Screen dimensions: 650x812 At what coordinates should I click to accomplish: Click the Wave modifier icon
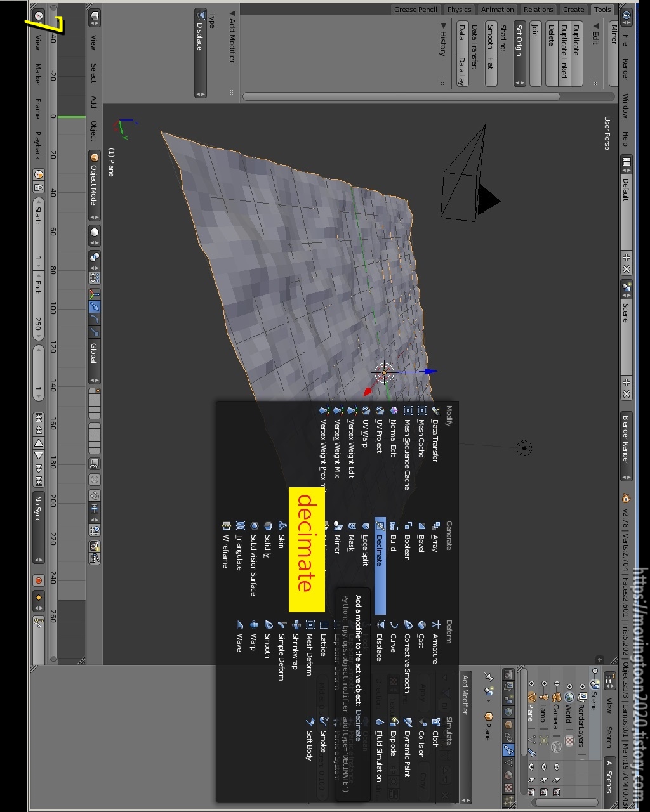click(240, 625)
